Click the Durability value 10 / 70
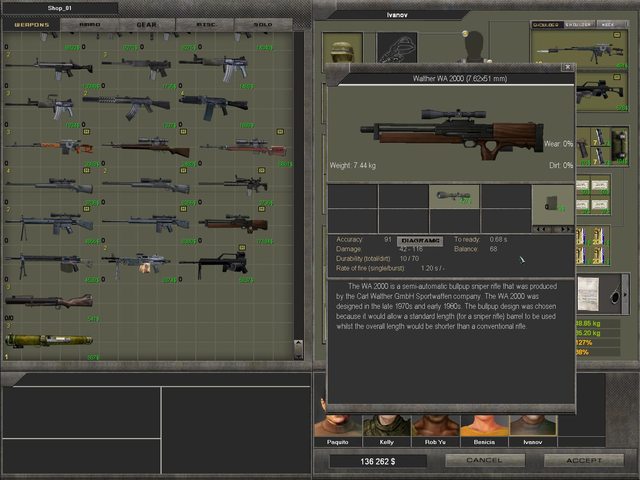This screenshot has height=480, width=640. 409,259
